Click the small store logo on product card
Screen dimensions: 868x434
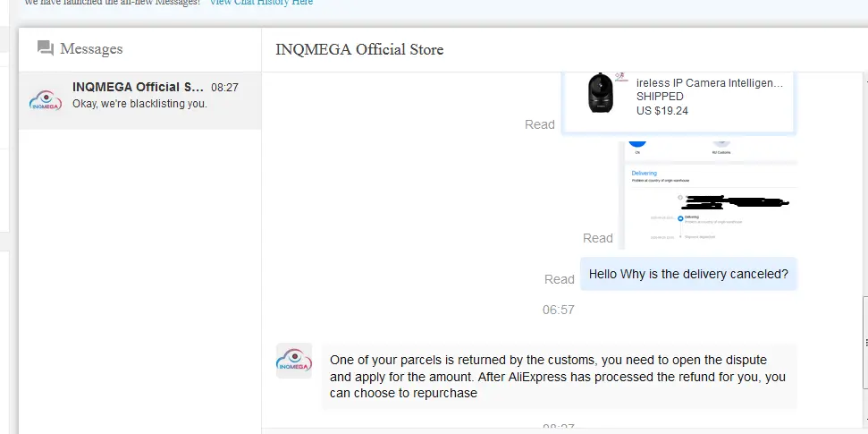[621, 77]
